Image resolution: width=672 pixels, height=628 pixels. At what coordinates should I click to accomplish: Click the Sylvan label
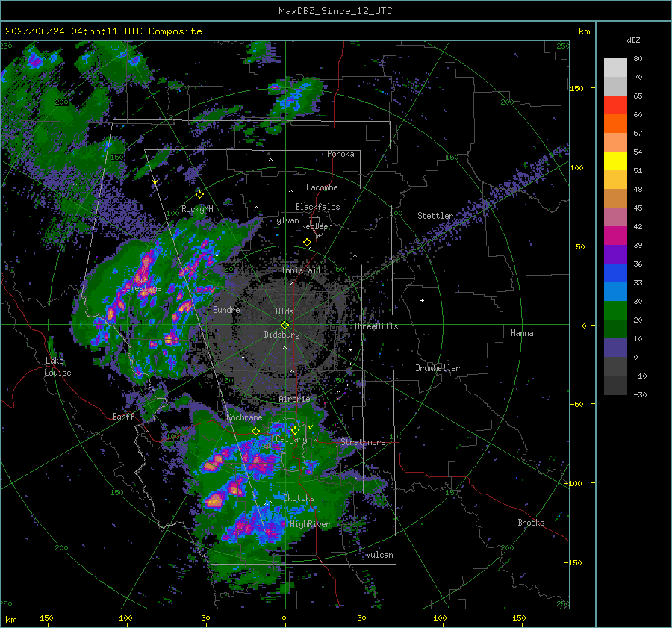pyautogui.click(x=285, y=220)
